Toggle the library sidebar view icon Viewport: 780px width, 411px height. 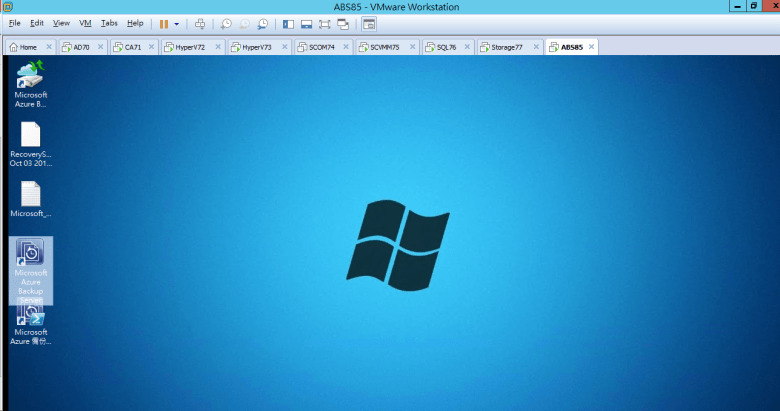pyautogui.click(x=288, y=23)
